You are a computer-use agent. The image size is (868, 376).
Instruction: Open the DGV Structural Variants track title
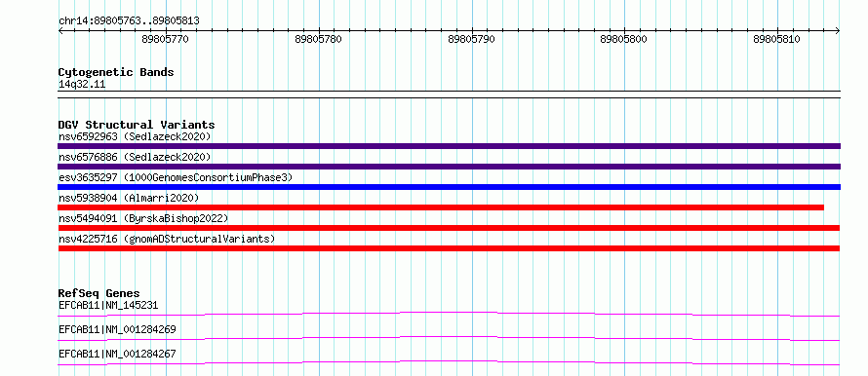(x=137, y=125)
